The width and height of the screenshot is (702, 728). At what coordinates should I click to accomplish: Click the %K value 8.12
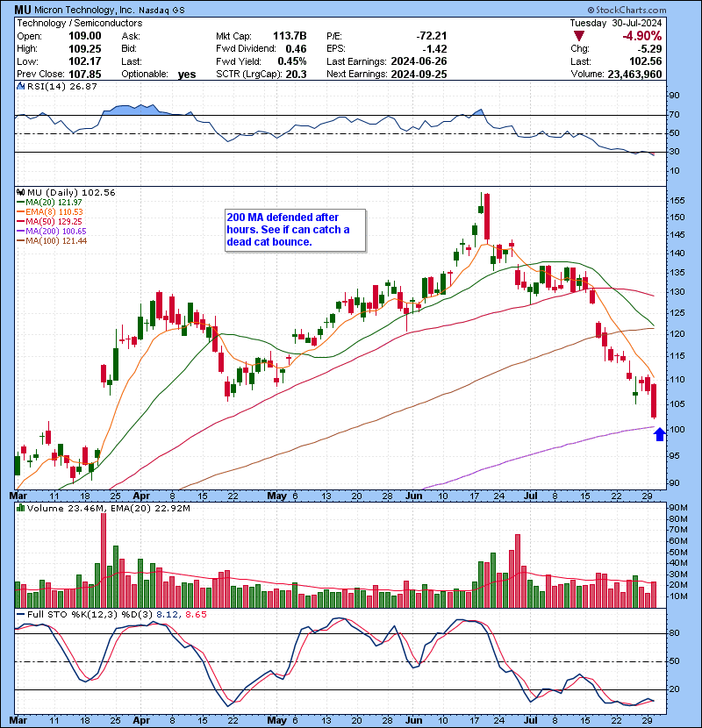[167, 614]
